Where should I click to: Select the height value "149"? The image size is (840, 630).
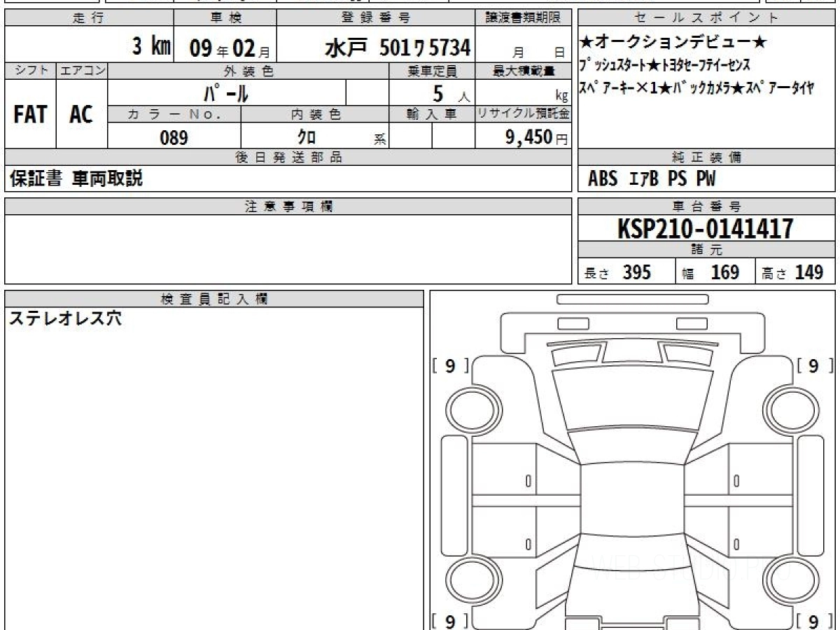(x=809, y=272)
